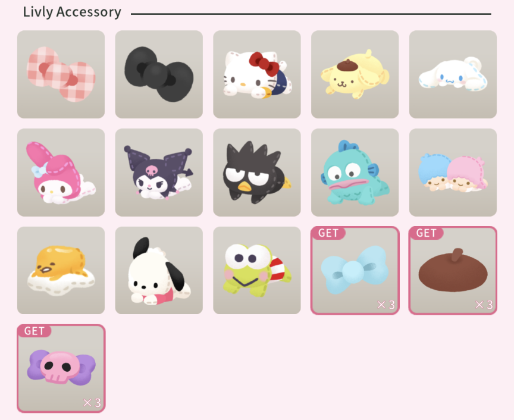Click the GET badge on skull bow
This screenshot has width=514, height=420.
(x=34, y=331)
